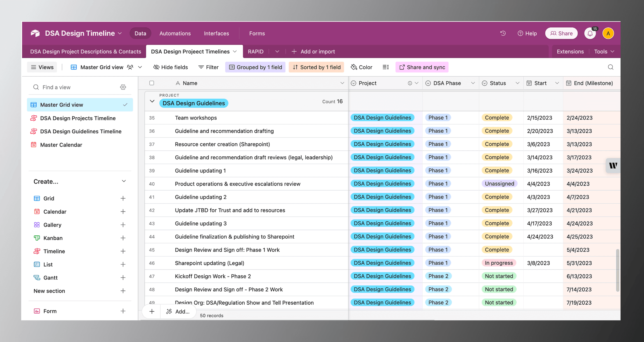Click the search magnifier in toolbar

pyautogui.click(x=610, y=67)
